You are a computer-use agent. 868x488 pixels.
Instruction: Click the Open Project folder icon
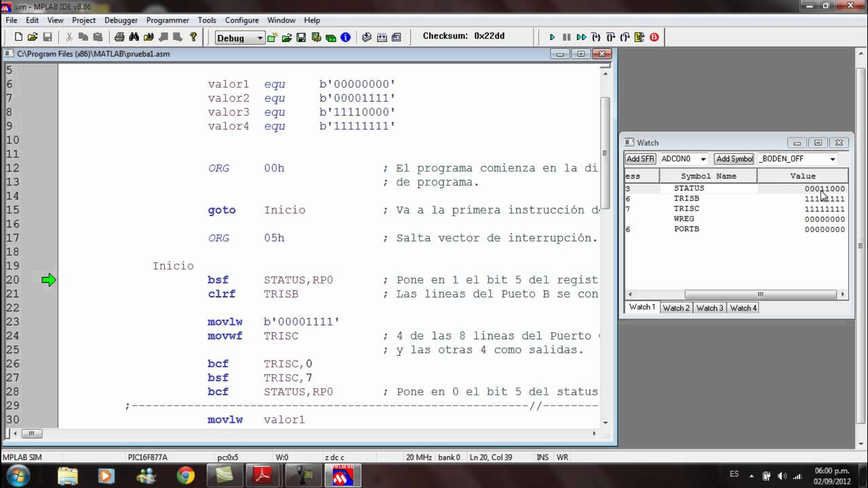tap(287, 38)
